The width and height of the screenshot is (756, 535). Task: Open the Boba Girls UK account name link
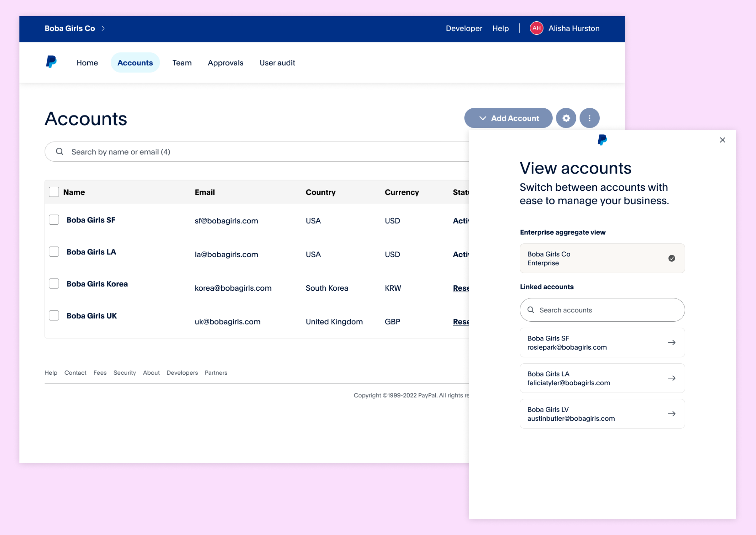click(92, 316)
